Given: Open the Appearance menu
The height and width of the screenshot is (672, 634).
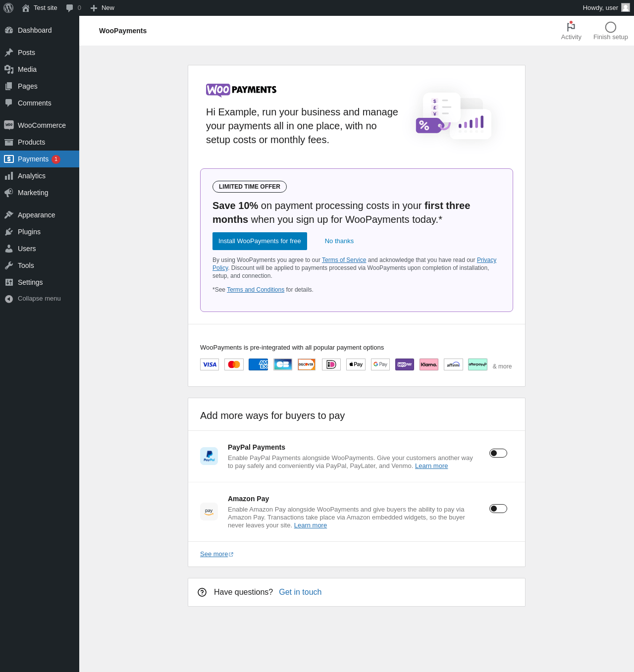Looking at the screenshot, I should click(40, 215).
